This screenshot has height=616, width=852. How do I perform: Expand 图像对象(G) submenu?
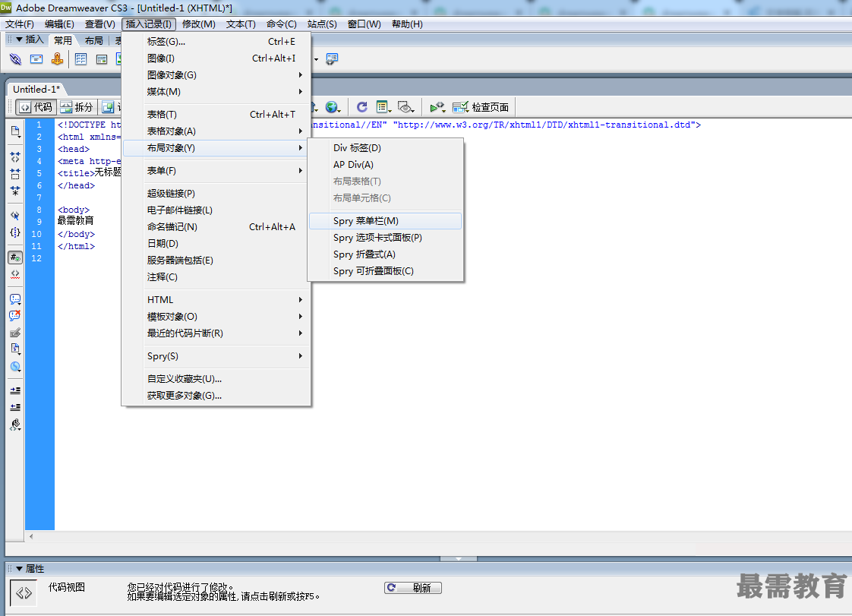pos(217,75)
